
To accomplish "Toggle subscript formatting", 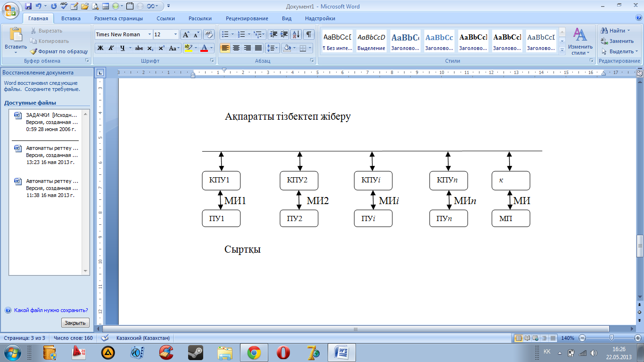I will click(150, 48).
